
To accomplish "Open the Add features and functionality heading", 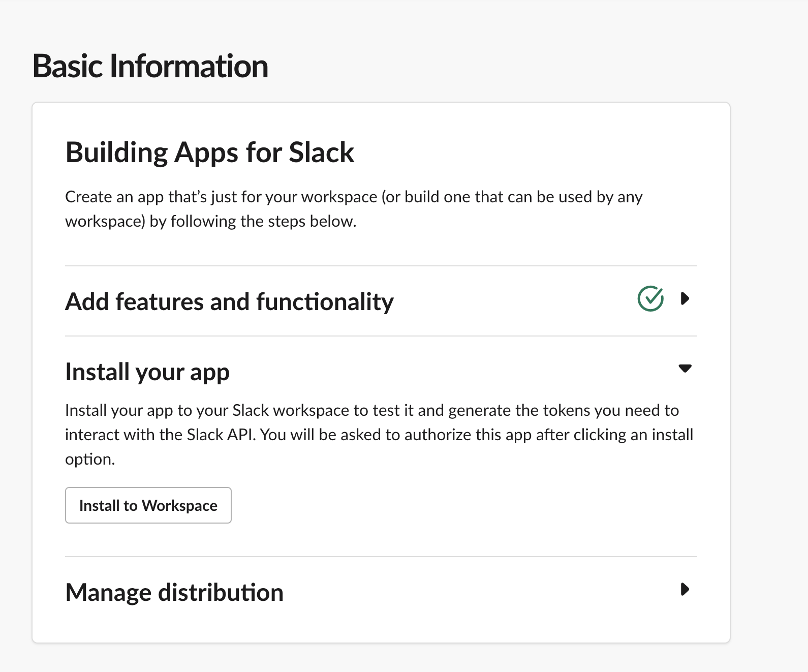I will pyautogui.click(x=229, y=301).
